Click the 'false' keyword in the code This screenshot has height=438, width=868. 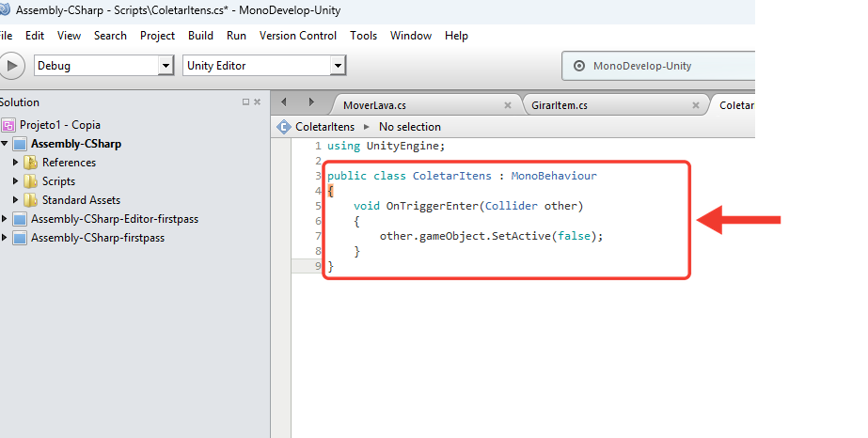click(574, 236)
